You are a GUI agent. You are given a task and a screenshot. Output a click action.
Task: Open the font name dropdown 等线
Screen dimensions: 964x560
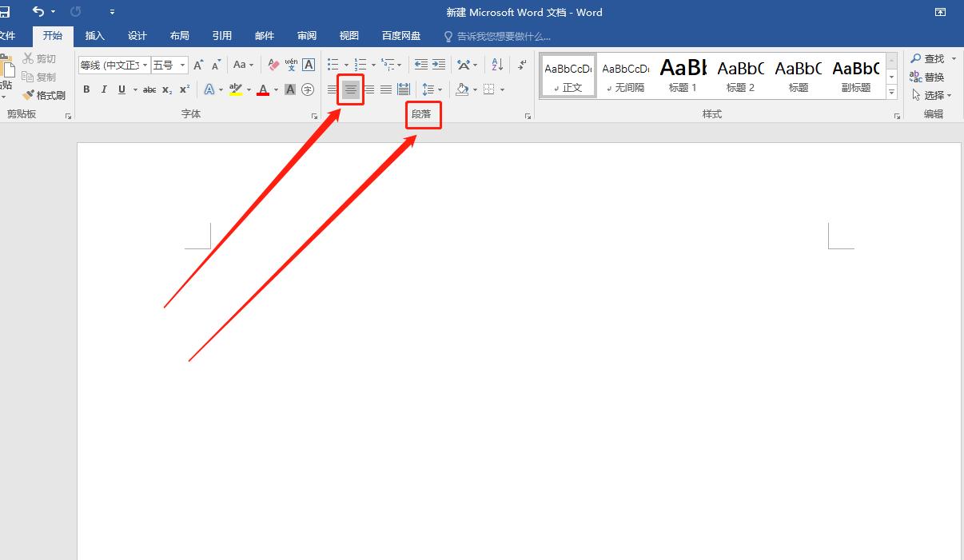(x=145, y=66)
